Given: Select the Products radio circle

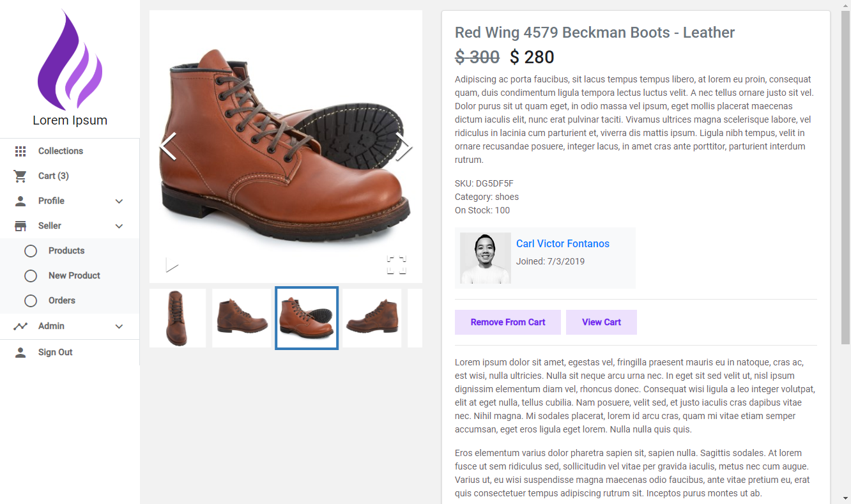Looking at the screenshot, I should tap(31, 251).
